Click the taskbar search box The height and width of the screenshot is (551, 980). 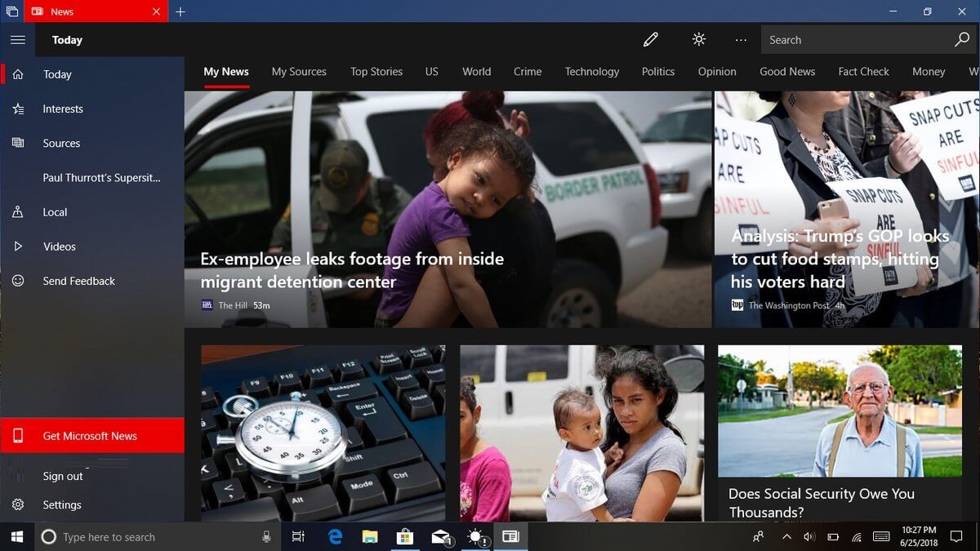point(157,537)
